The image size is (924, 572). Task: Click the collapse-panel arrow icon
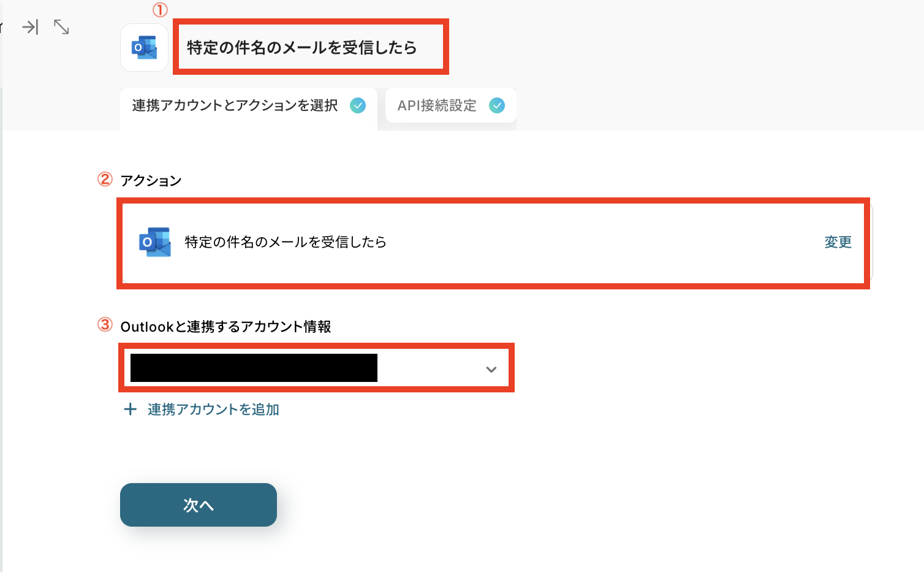pos(30,27)
